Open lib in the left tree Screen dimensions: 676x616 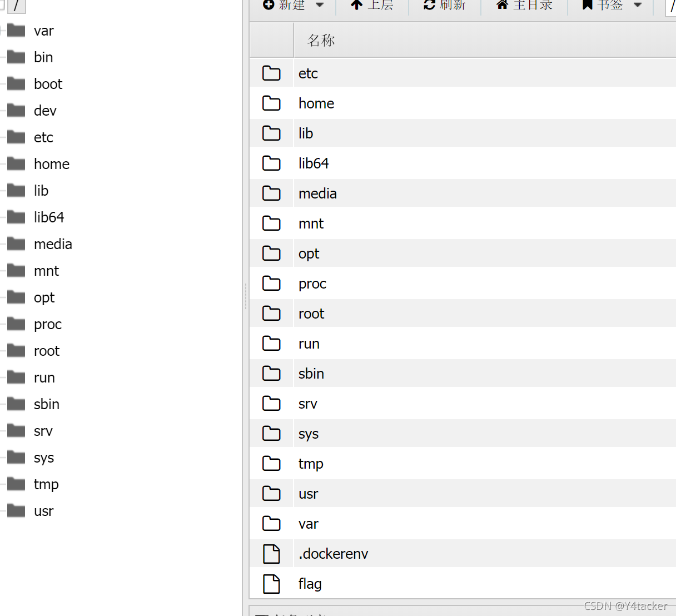(x=41, y=191)
